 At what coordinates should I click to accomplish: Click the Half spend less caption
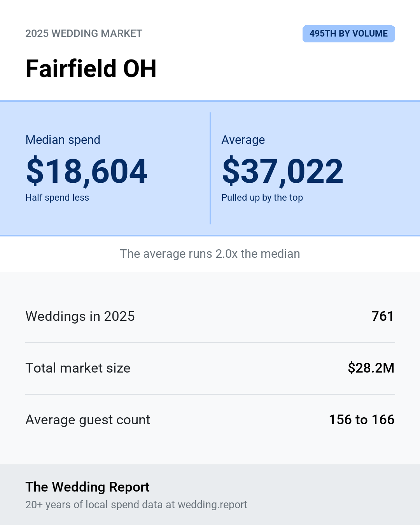pos(57,198)
